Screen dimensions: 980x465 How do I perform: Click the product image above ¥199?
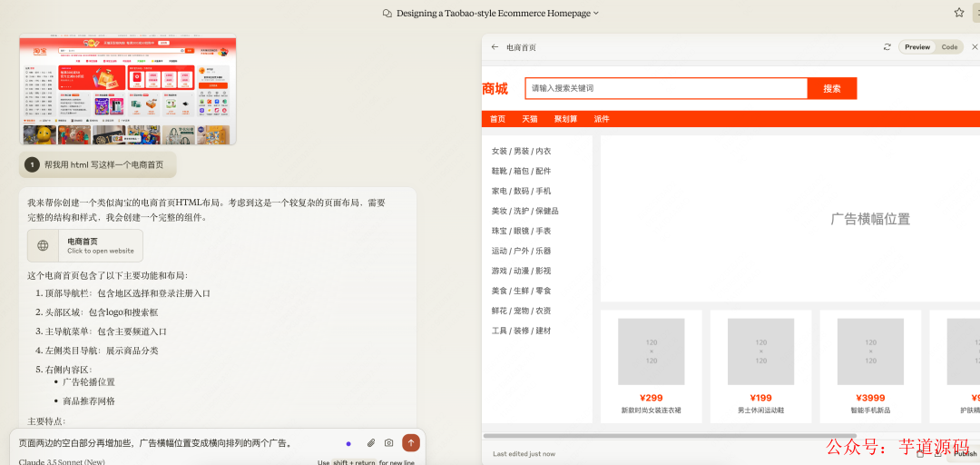[x=760, y=351]
